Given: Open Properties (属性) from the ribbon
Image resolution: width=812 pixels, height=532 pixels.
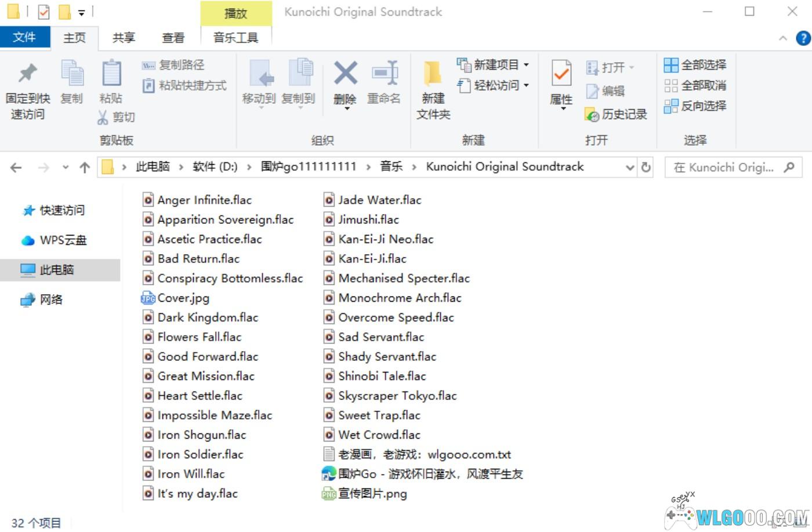Looking at the screenshot, I should [561, 75].
